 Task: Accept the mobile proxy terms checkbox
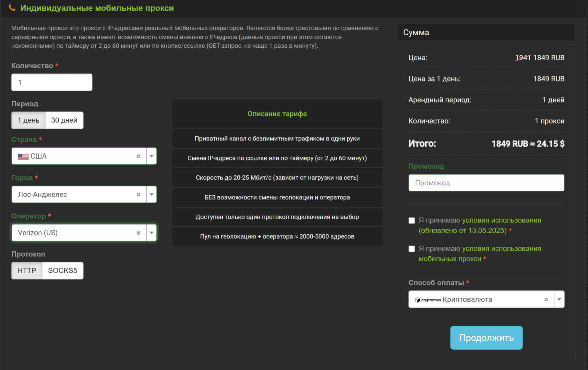[412, 249]
